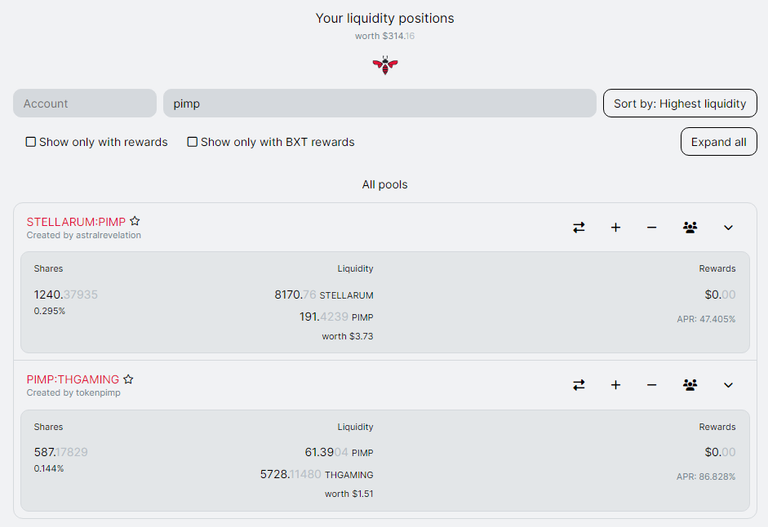Click the Expand all button
This screenshot has height=527, width=768.
tap(719, 142)
